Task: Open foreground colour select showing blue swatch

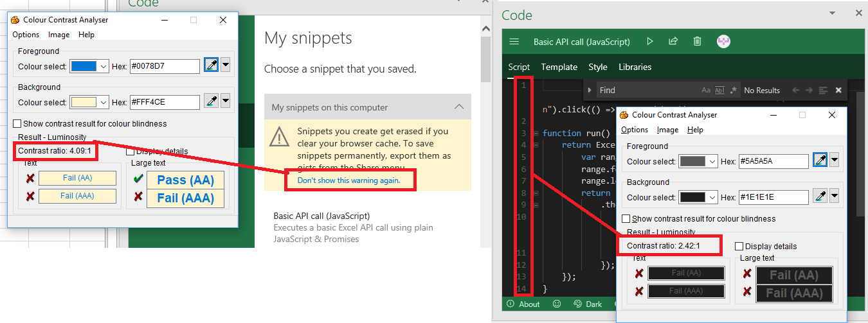Action: click(89, 66)
